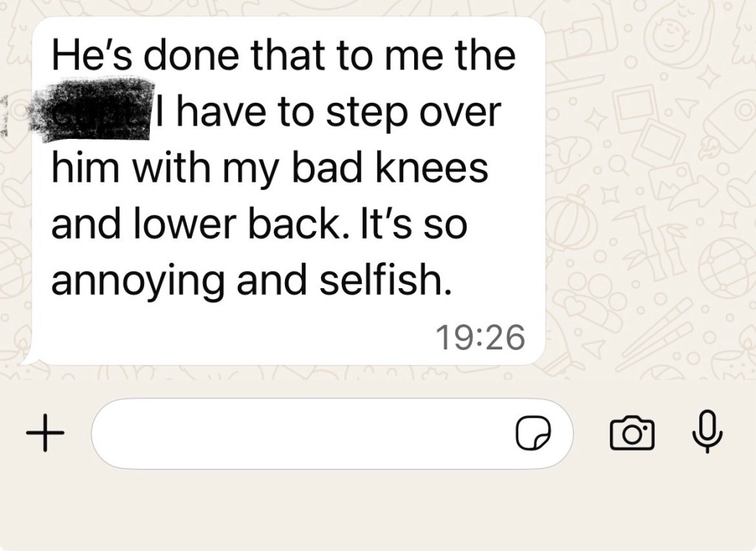Click the text "annoying and selfish."
Viewport: 756px width, 551px height.
pos(252,281)
